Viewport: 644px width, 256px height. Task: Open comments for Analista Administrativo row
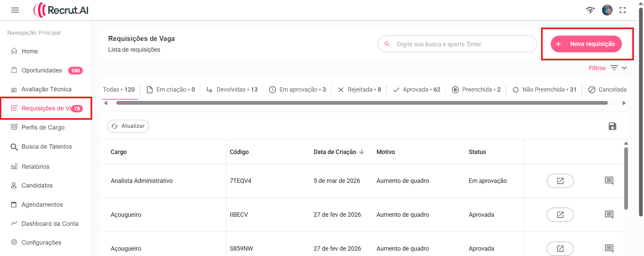pyautogui.click(x=609, y=181)
